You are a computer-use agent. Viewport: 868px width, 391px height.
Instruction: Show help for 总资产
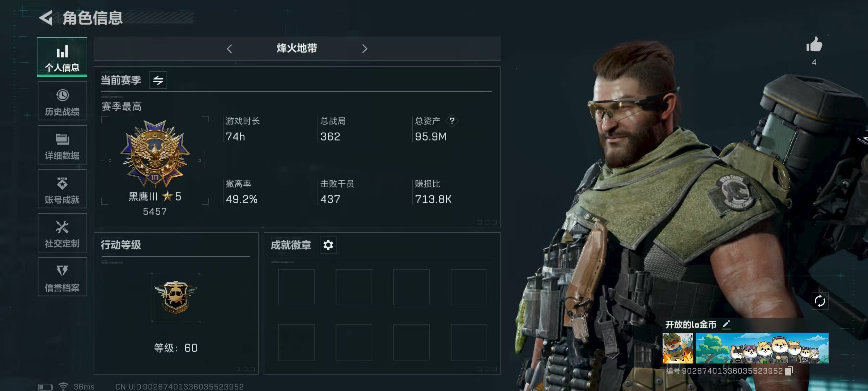452,121
